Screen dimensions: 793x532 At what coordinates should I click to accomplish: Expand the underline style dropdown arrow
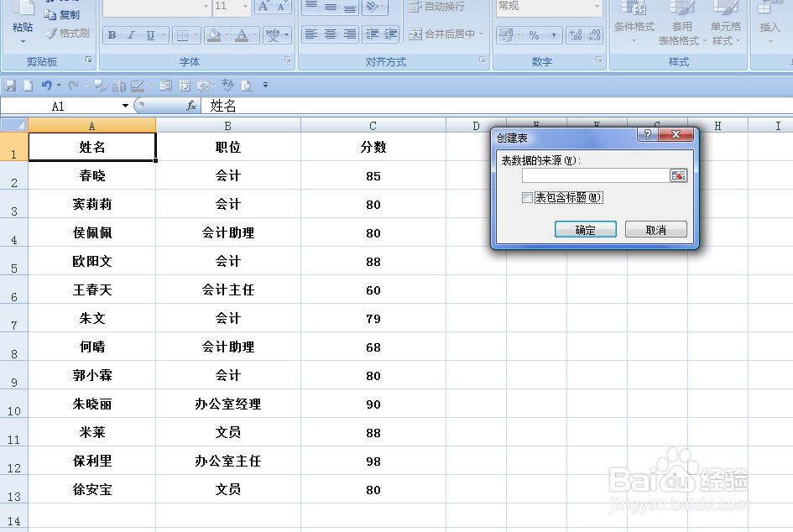pyautogui.click(x=164, y=35)
